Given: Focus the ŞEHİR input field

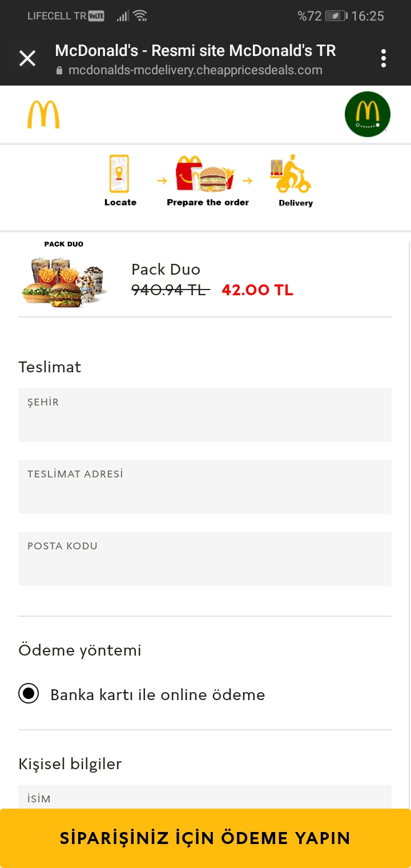Looking at the screenshot, I should pos(205,415).
